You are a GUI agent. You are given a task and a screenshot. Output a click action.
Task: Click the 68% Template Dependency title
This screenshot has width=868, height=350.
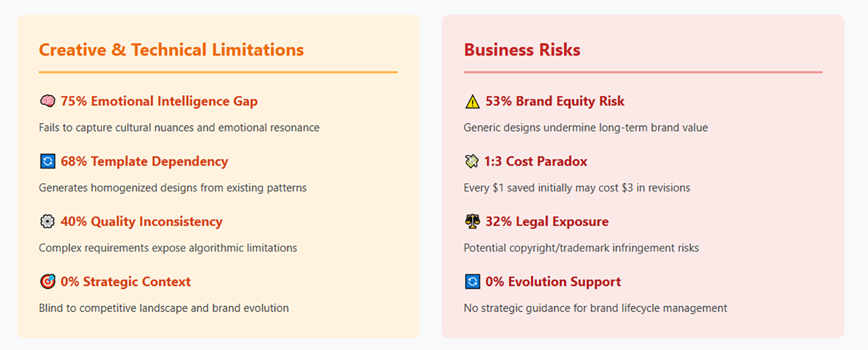click(x=145, y=162)
